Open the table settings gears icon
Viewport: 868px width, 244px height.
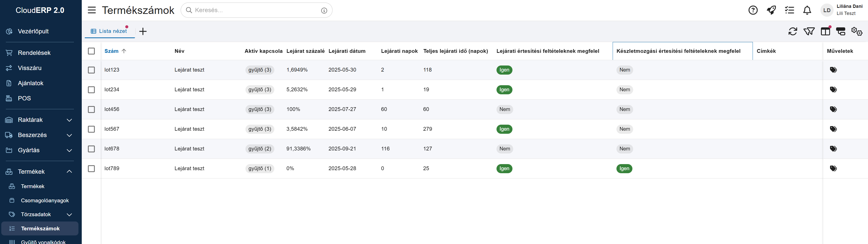(x=857, y=31)
